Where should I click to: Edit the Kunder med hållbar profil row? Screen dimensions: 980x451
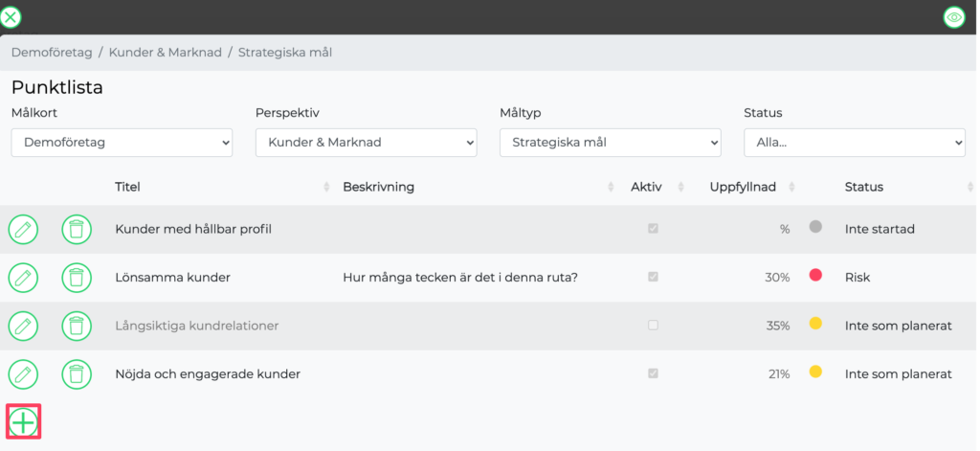(x=23, y=230)
